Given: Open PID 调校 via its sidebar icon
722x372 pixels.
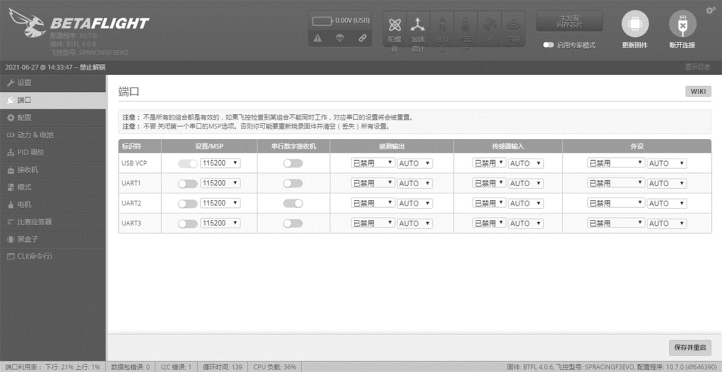Looking at the screenshot, I should (11, 153).
